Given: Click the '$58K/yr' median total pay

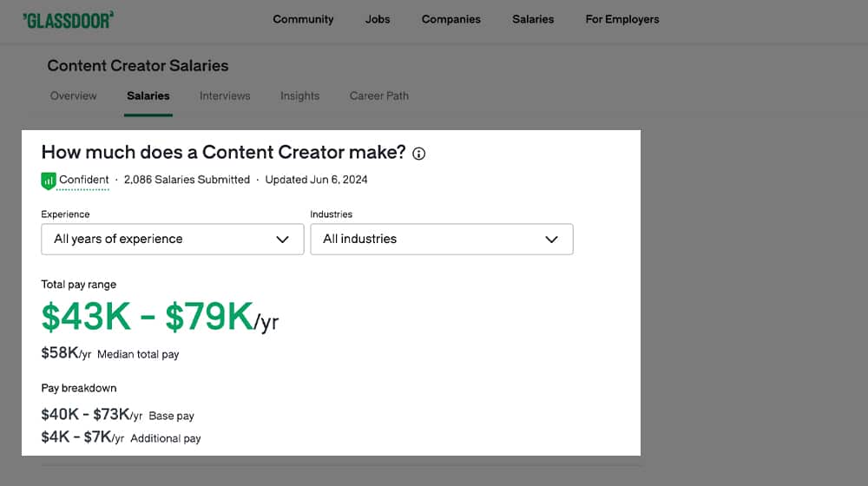Looking at the screenshot, I should [66, 353].
